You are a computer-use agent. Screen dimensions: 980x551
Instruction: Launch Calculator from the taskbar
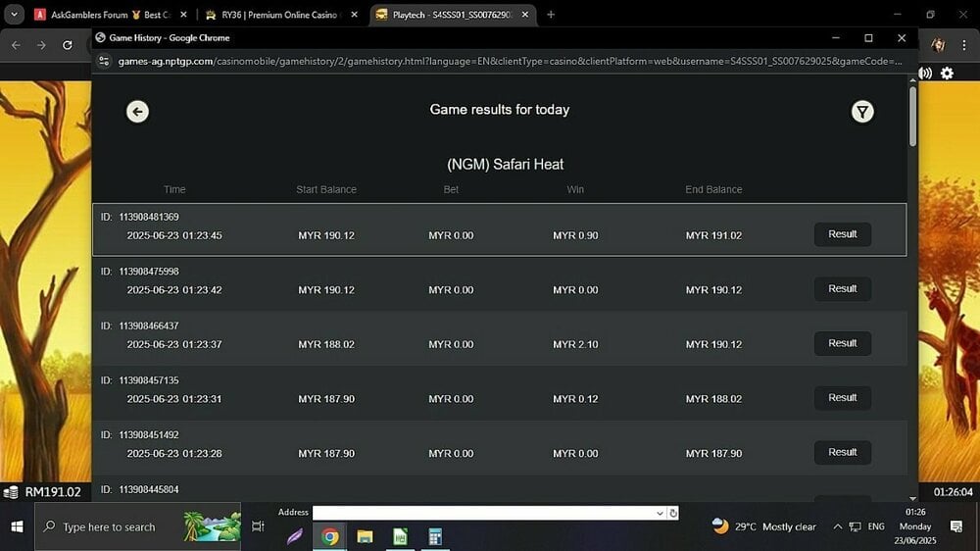[435, 536]
